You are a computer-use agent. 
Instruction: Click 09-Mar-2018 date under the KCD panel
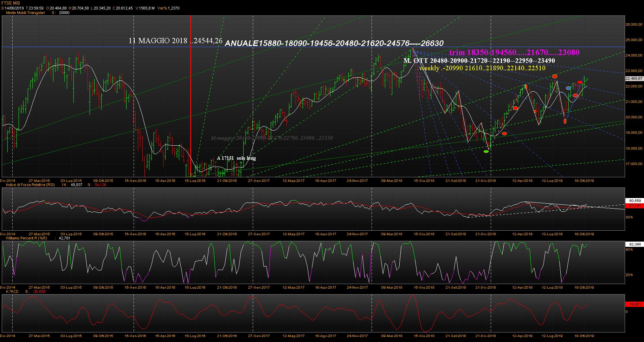click(392, 336)
